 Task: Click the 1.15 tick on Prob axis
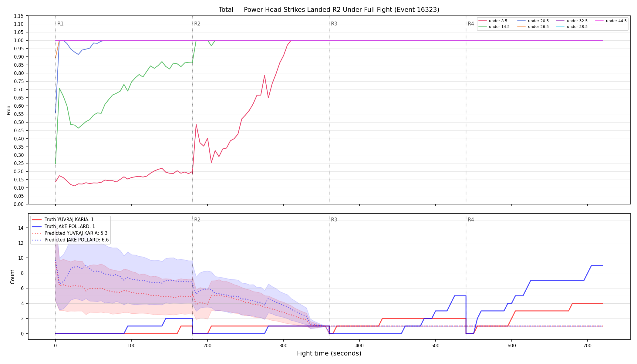coord(19,16)
